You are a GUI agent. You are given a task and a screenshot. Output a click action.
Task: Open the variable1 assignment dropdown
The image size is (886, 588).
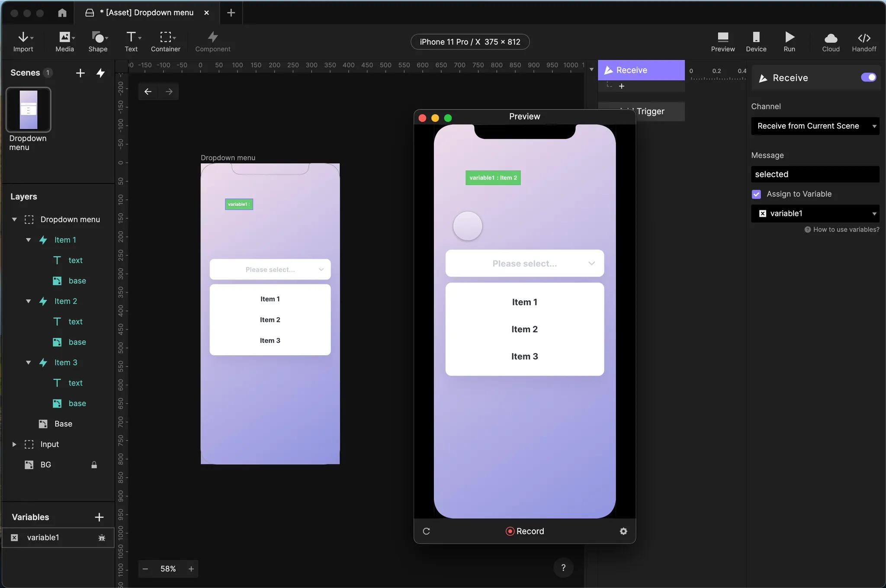815,213
